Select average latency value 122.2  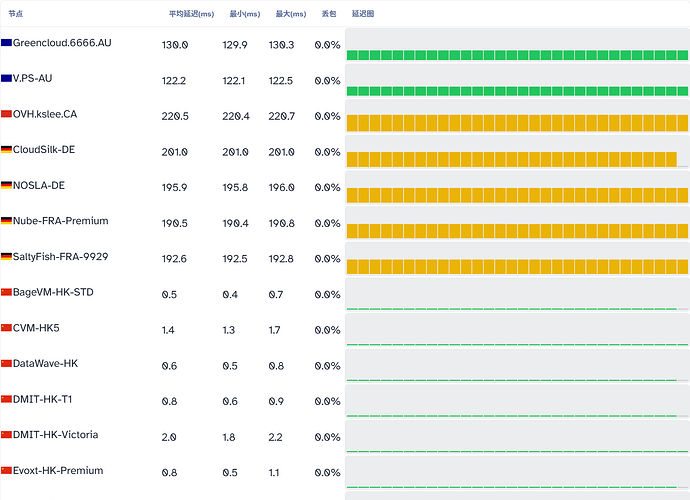tap(174, 81)
